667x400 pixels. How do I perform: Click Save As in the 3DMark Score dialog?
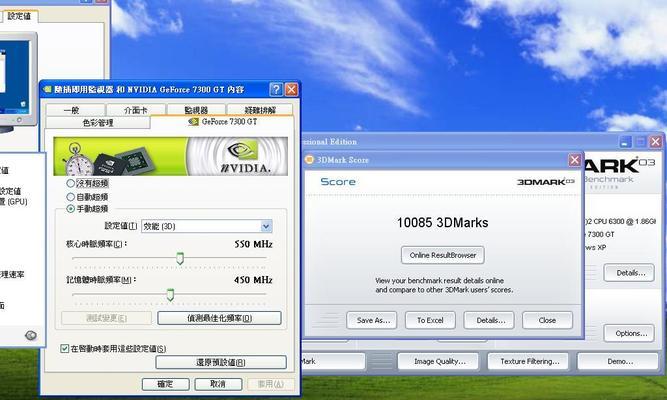(372, 320)
